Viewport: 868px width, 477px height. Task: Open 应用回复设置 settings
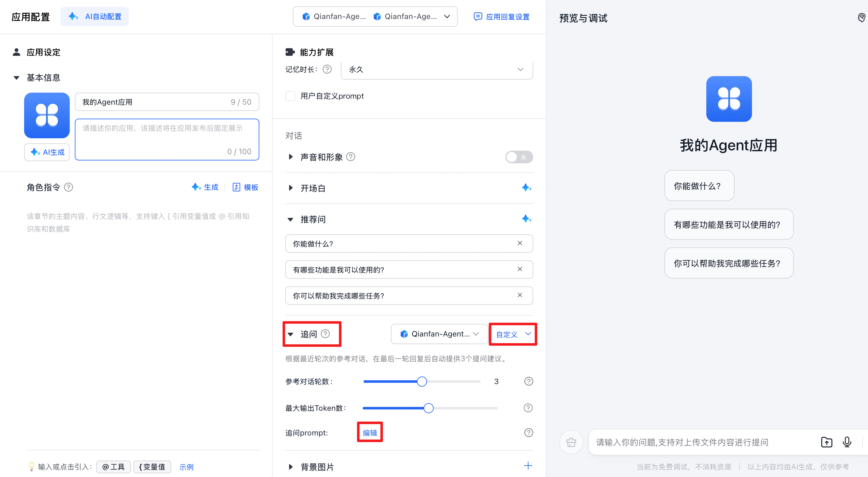(x=502, y=16)
